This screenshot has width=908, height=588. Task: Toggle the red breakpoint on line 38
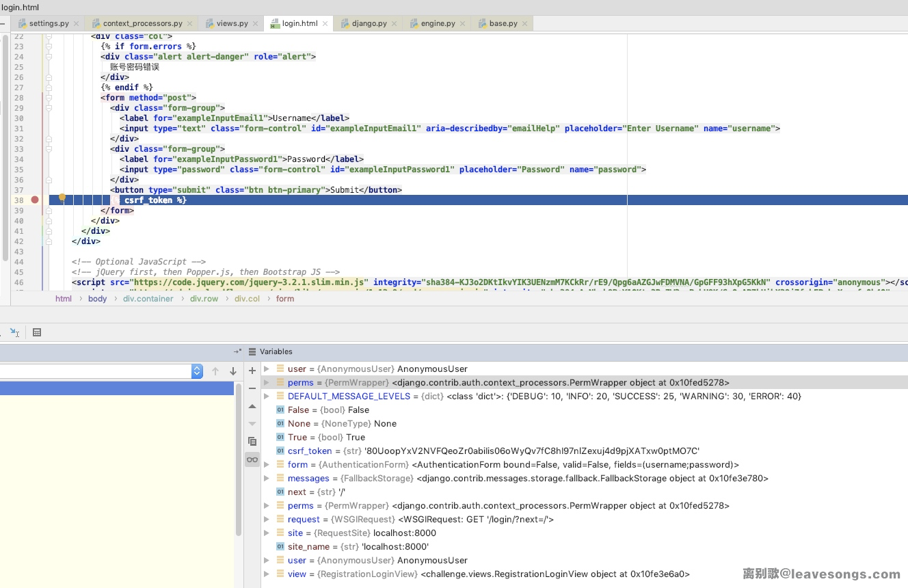[35, 200]
